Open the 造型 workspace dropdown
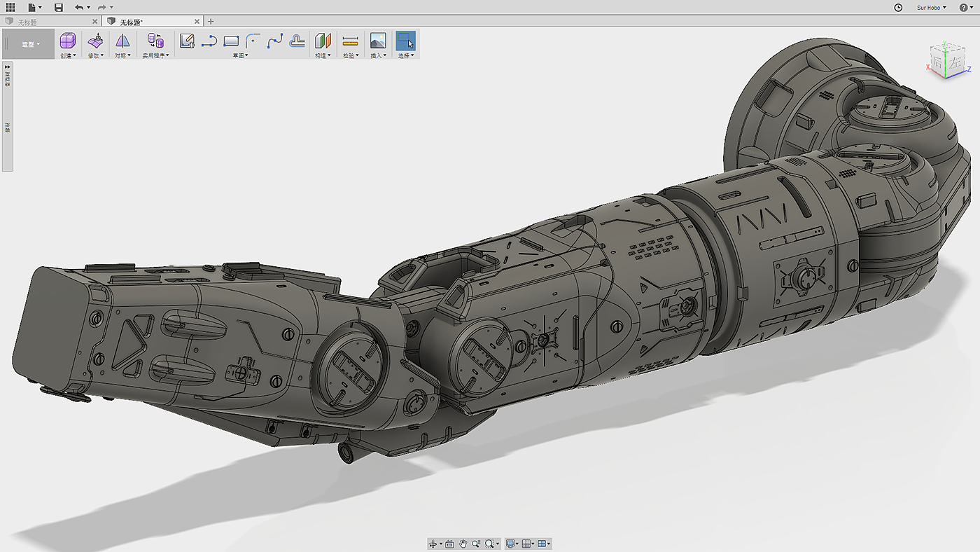This screenshot has width=980, height=552. [30, 44]
